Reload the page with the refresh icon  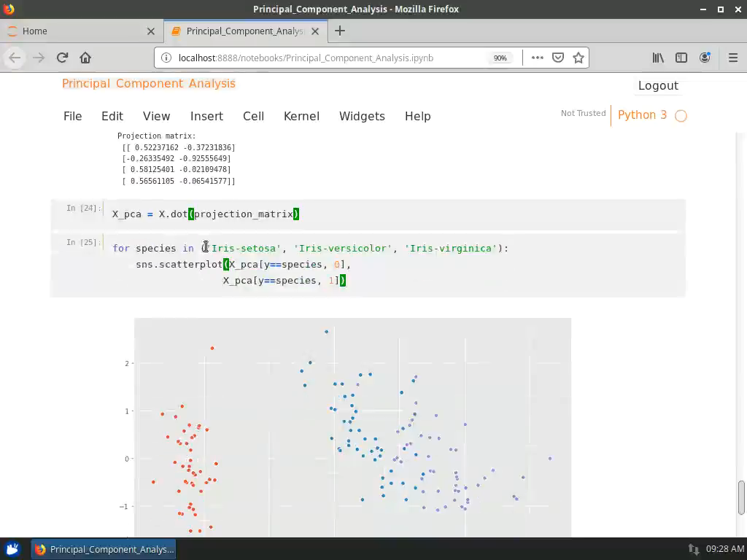pos(63,58)
